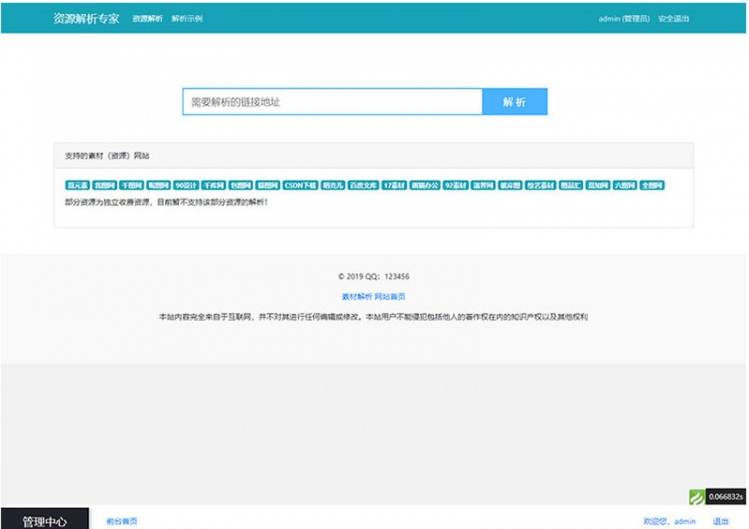Click the 欢迎您，admin text in bottom bar
The height and width of the screenshot is (529, 749).
pyautogui.click(x=669, y=521)
